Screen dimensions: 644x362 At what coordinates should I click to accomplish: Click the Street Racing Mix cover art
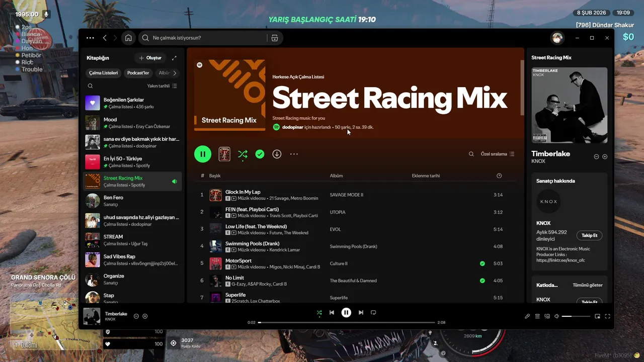coord(229,95)
